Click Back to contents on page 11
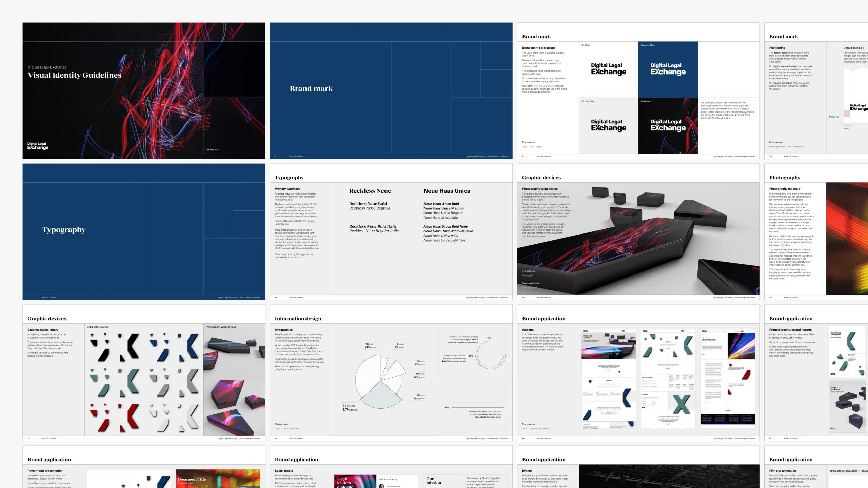 (49, 298)
